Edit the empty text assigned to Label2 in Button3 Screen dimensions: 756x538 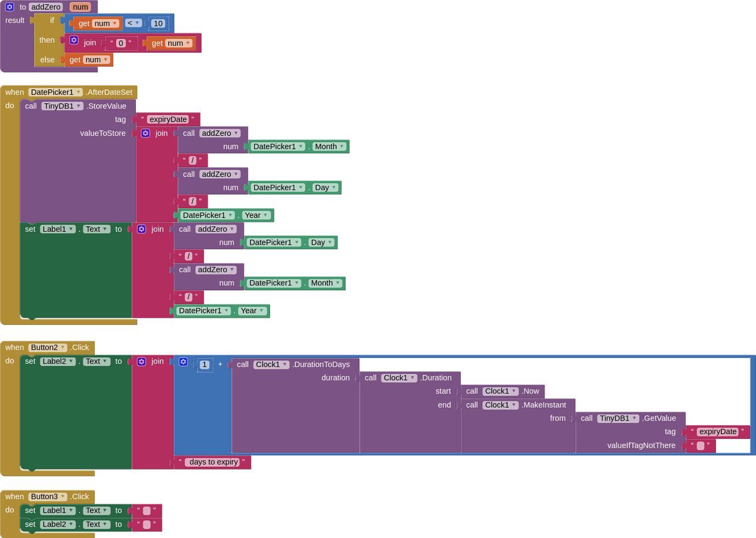point(147,524)
